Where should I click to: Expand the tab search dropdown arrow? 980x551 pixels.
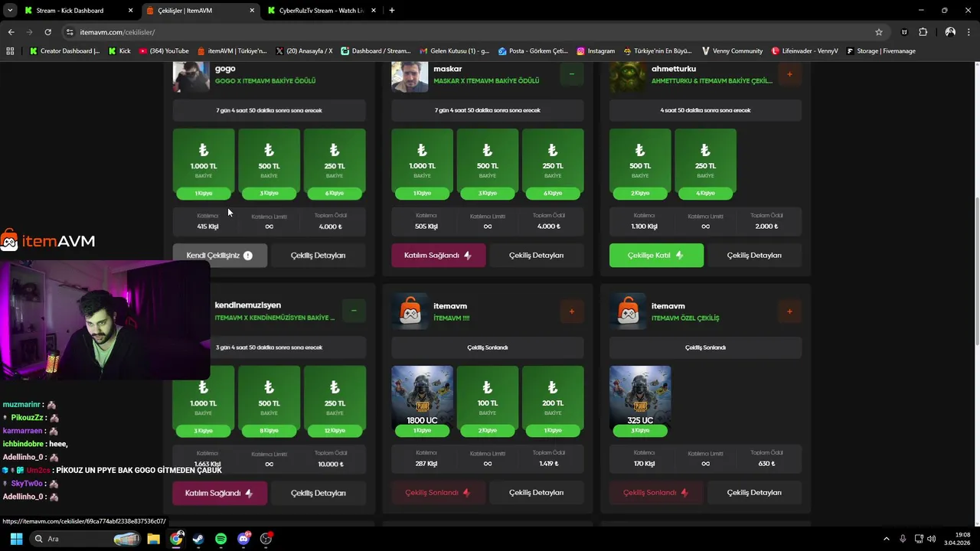pyautogui.click(x=10, y=11)
